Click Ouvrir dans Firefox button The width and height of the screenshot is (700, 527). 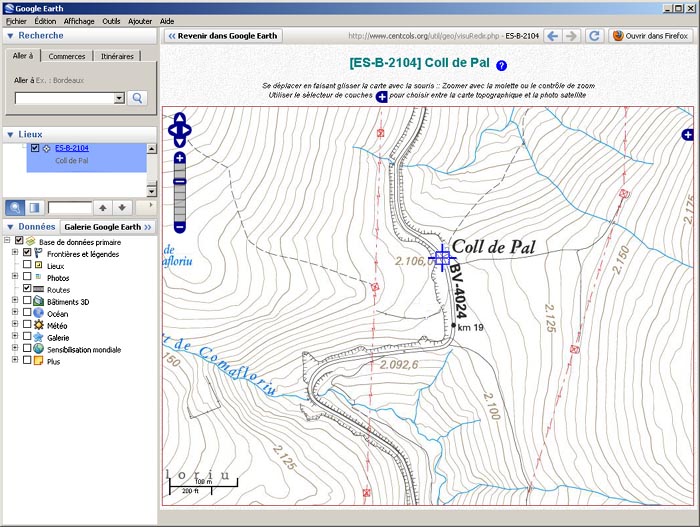pos(650,36)
